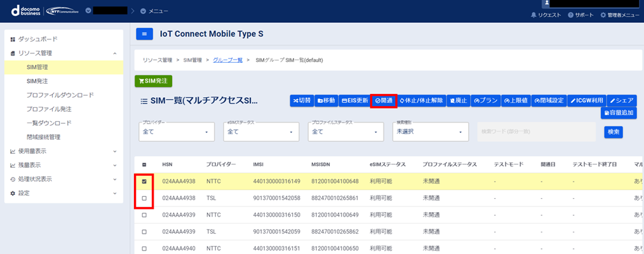This screenshot has width=644, height=254.
Task: Click the グループ一覧 breadcrumb link
Action: tap(227, 60)
